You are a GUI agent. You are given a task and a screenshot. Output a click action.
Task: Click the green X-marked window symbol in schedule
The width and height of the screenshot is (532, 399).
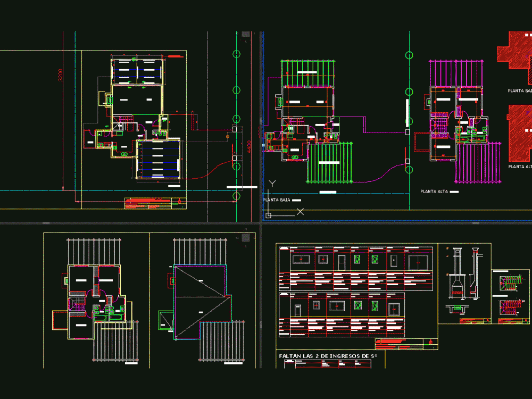tap(357, 259)
